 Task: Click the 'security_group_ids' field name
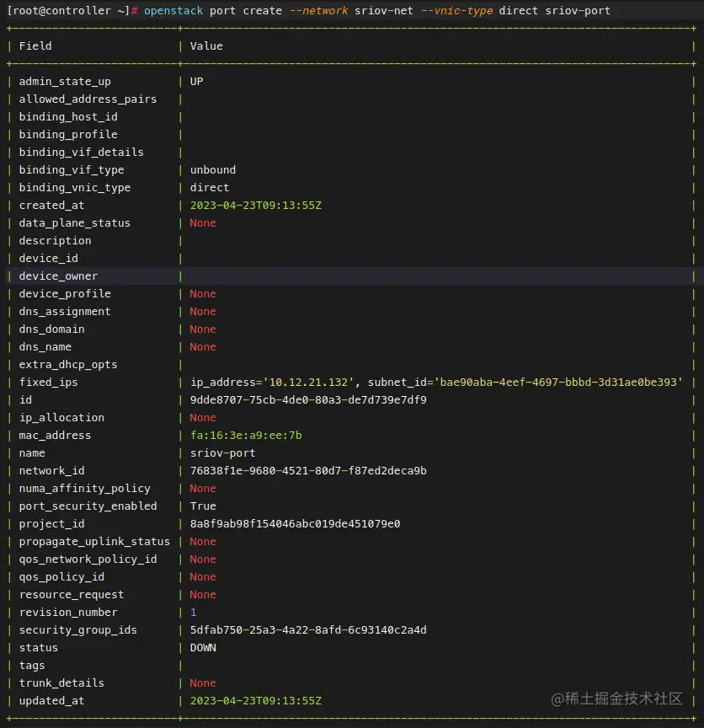[x=78, y=630]
